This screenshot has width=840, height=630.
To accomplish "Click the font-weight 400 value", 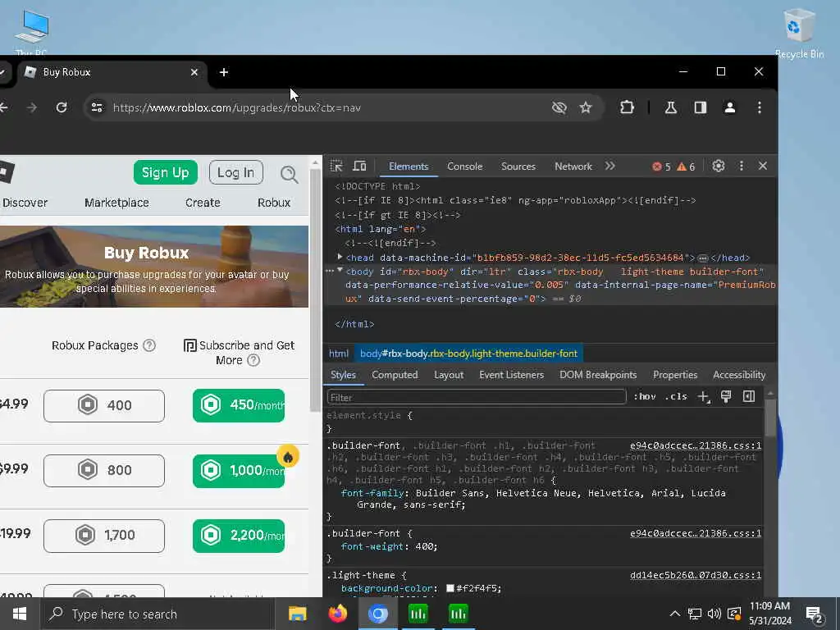I will pos(424,546).
